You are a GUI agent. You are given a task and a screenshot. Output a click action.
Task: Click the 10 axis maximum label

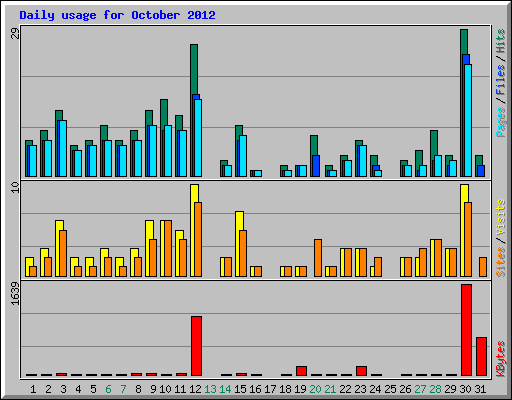15,188
